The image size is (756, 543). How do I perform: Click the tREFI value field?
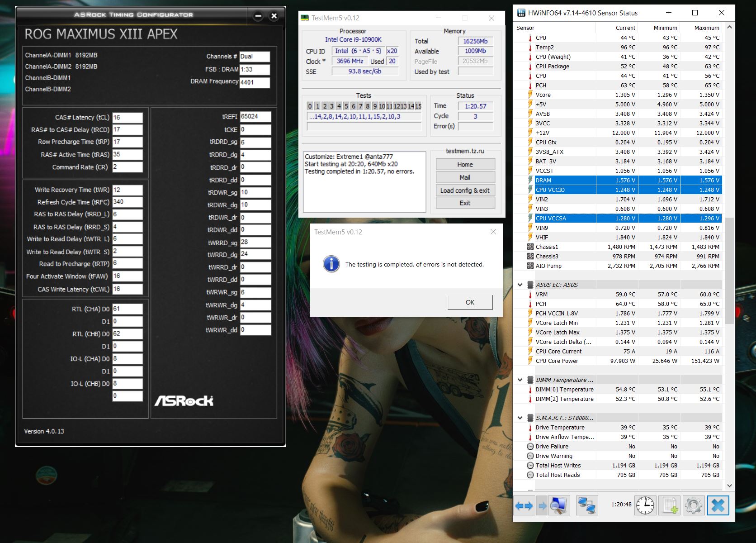point(255,117)
